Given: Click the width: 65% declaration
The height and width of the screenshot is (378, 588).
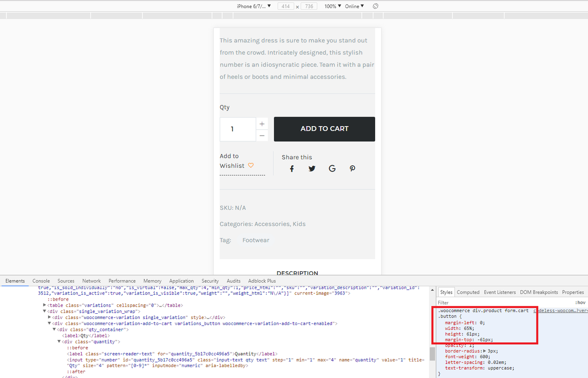Looking at the screenshot, I should tap(459, 328).
